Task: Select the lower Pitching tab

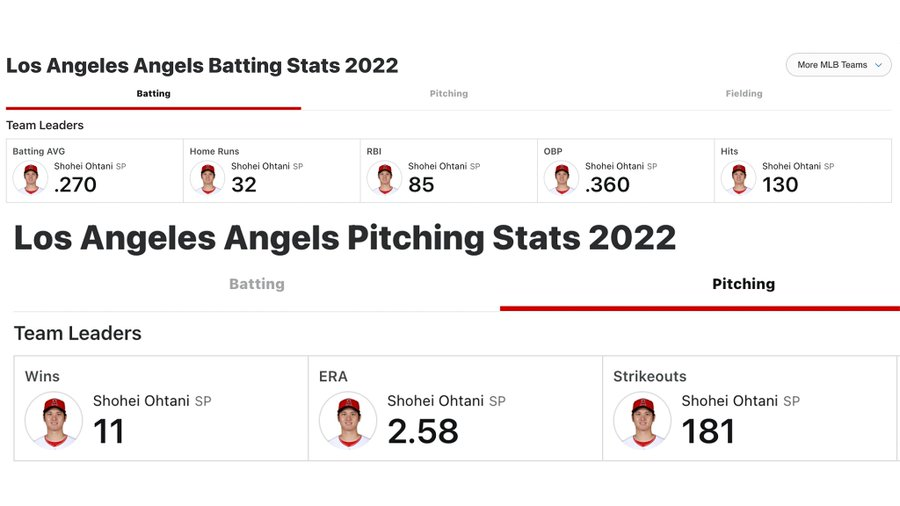Action: tap(743, 284)
